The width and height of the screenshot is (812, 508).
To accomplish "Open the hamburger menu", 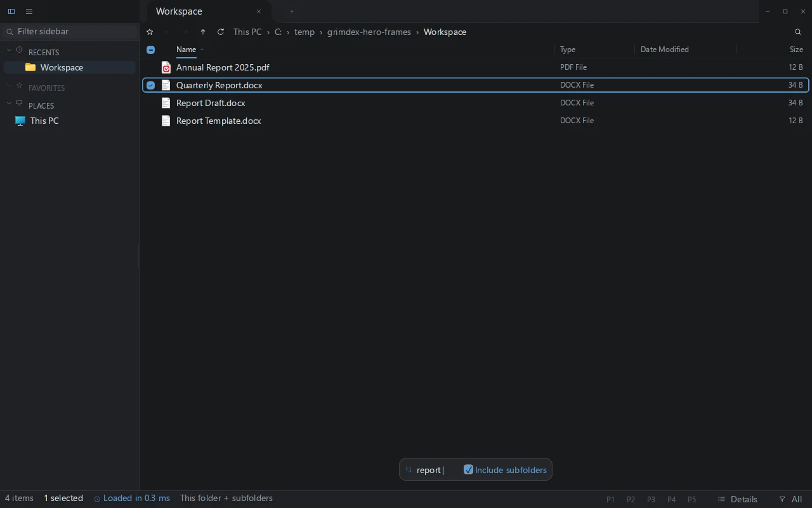I will (x=29, y=11).
